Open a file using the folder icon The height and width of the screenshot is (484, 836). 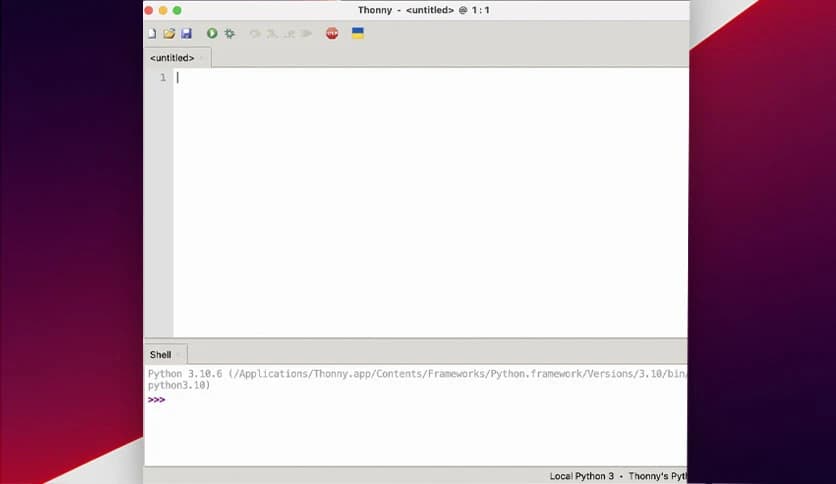169,33
